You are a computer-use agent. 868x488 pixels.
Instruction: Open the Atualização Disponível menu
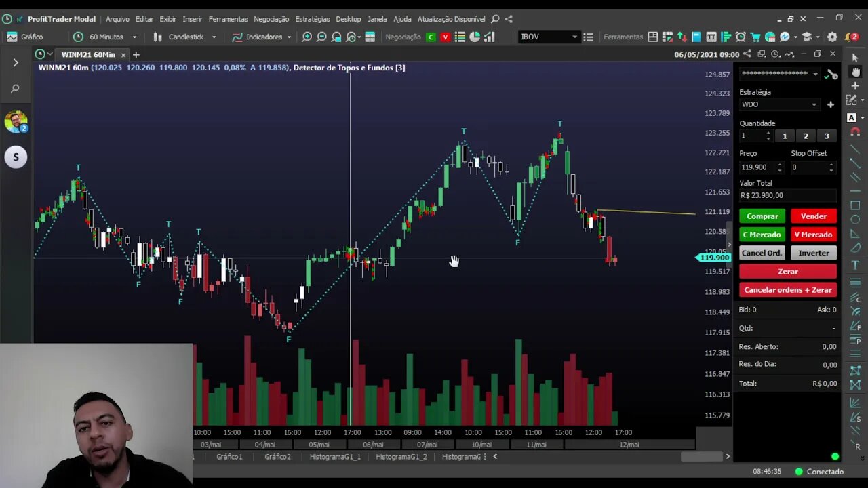point(451,19)
